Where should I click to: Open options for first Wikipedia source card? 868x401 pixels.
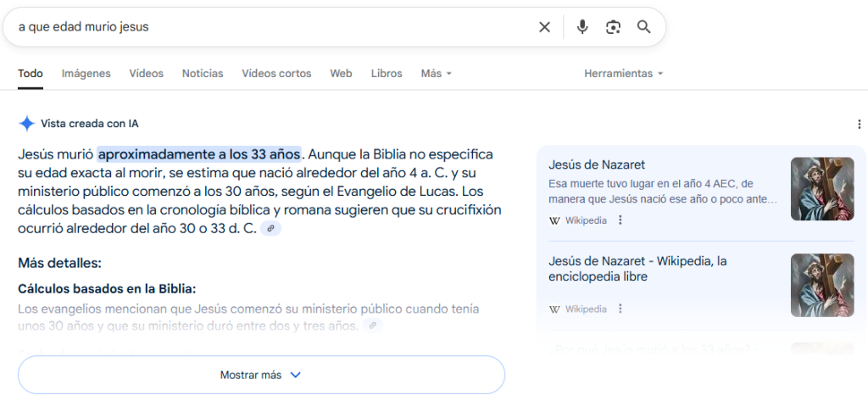point(620,220)
